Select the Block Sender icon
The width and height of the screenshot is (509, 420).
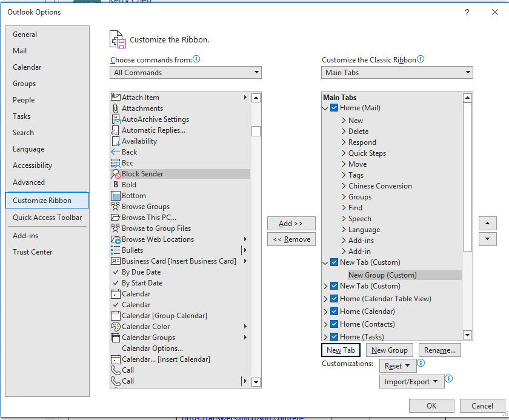(116, 174)
